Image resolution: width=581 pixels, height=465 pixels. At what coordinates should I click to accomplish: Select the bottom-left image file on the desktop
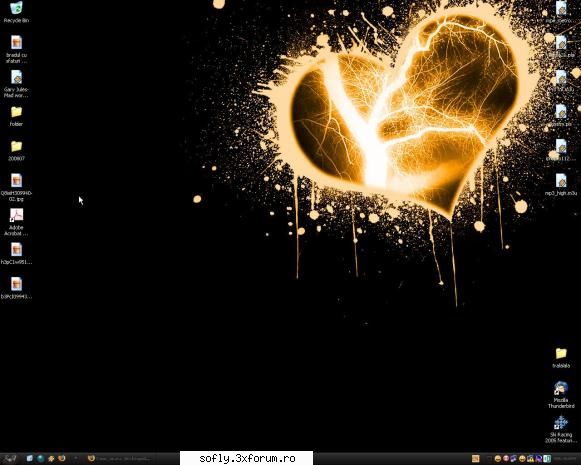16,288
